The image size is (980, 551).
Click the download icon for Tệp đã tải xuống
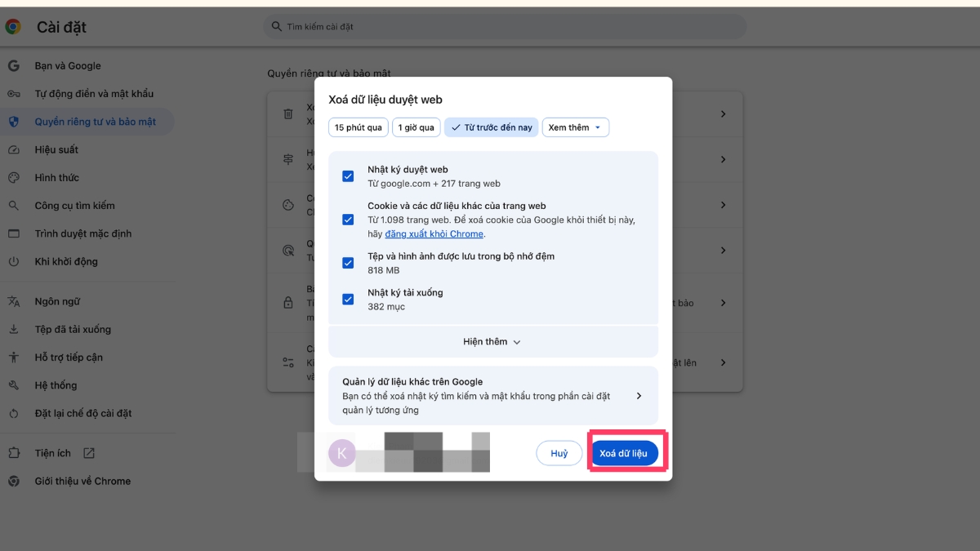13,330
